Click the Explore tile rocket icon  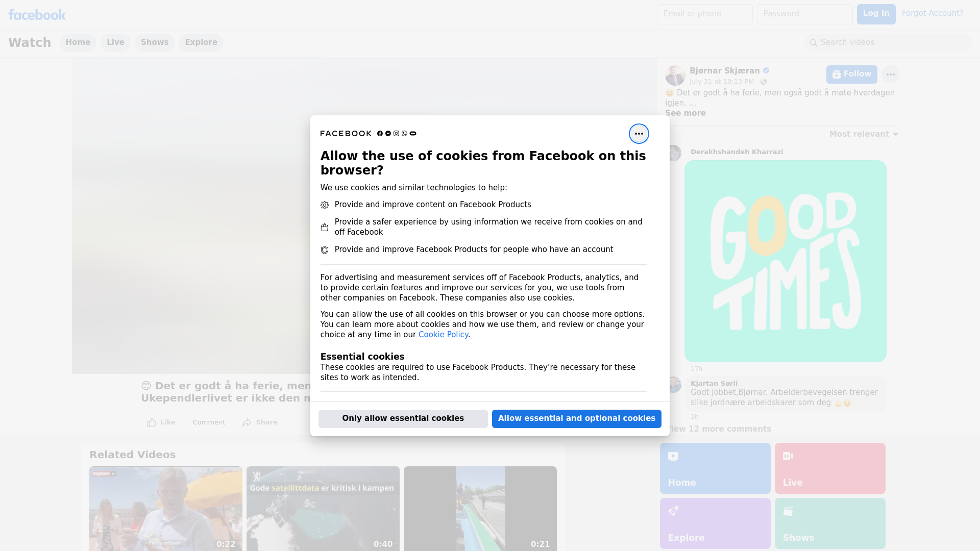673,511
